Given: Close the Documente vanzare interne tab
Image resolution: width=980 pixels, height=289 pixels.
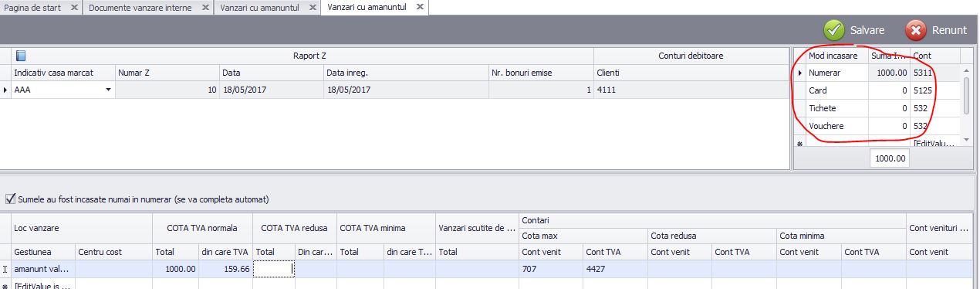Looking at the screenshot, I should click(x=205, y=7).
